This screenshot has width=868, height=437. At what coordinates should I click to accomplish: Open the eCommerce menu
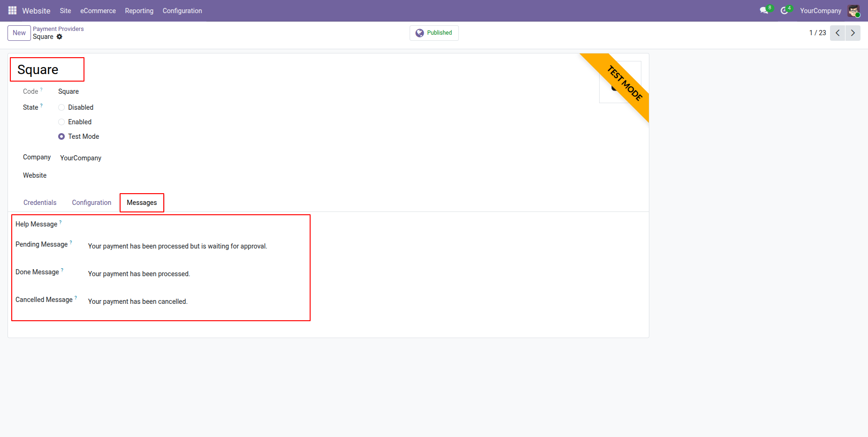[98, 11]
